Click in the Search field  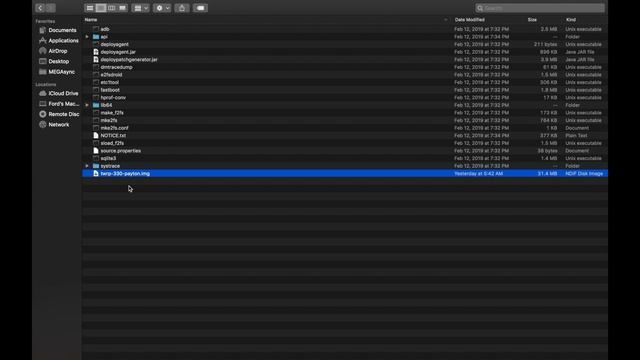pyautogui.click(x=540, y=8)
